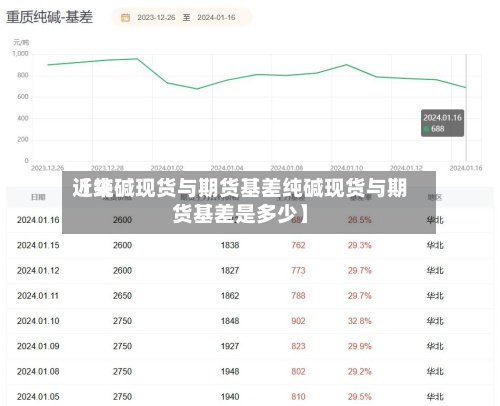Select basis value 823
Viewport: 500px width, 406px height.
coord(298,346)
